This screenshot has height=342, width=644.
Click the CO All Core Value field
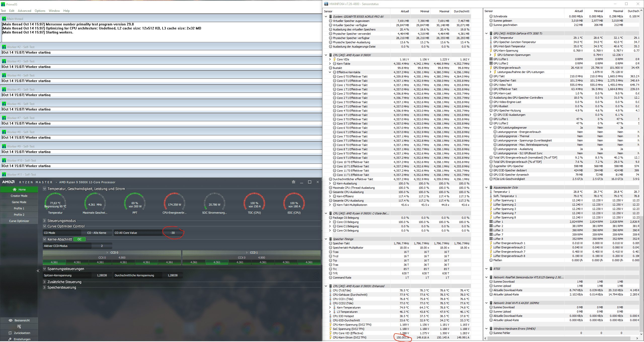coord(173,233)
